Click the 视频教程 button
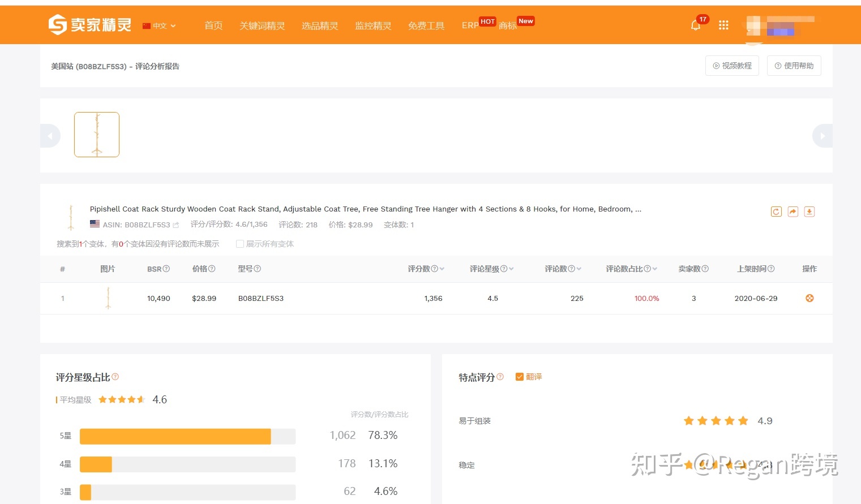The height and width of the screenshot is (504, 861). [732, 66]
